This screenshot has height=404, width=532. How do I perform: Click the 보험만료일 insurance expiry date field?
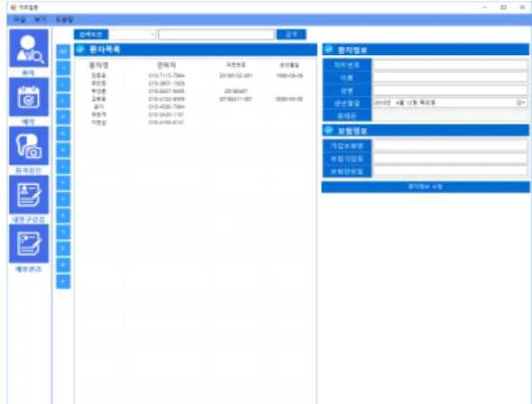pyautogui.click(x=450, y=171)
